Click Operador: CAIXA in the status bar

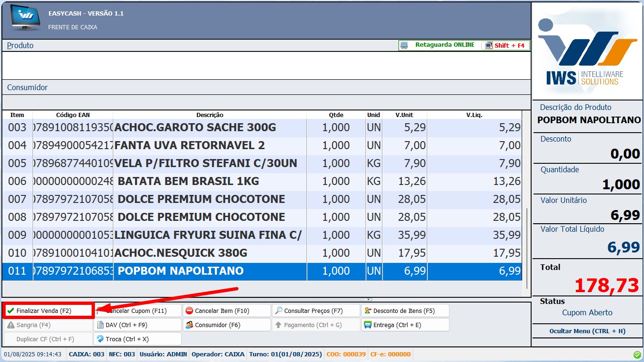[218, 354]
